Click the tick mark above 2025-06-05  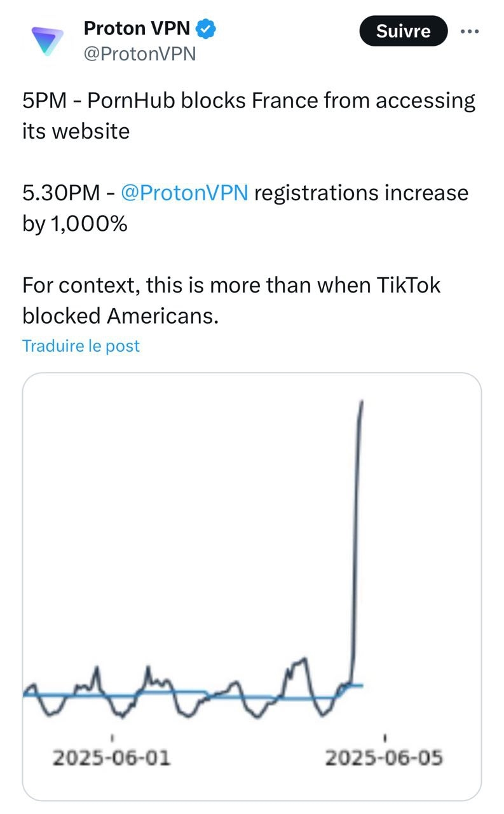[x=385, y=738]
